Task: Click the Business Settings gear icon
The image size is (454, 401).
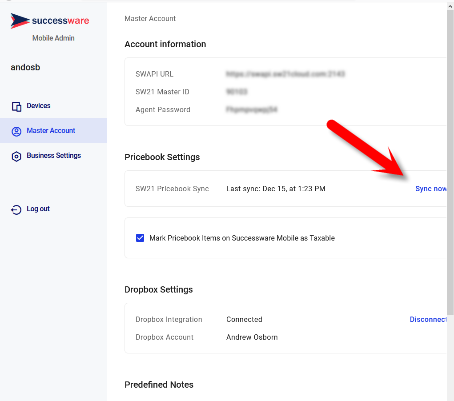Action: [x=16, y=156]
